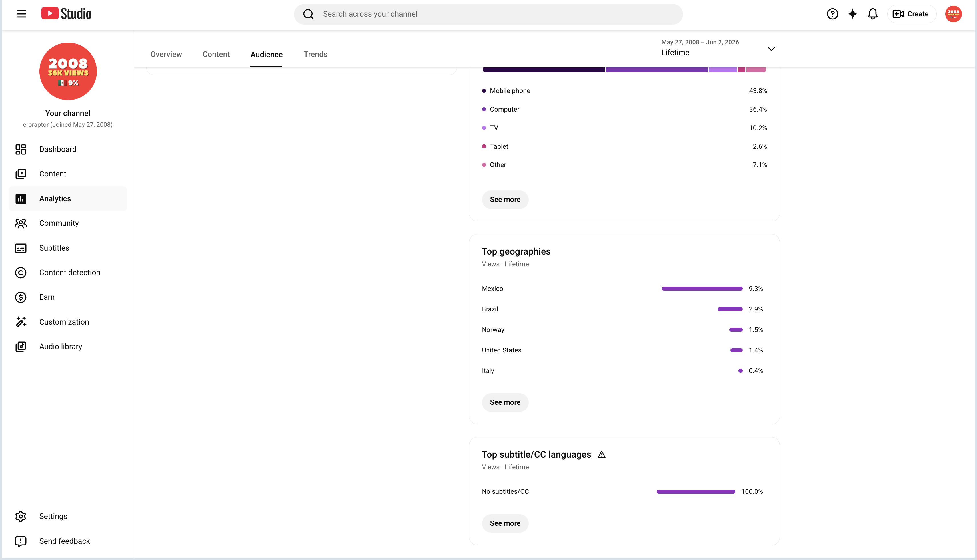977x560 pixels.
Task: Click the No subtitles/CC views bar
Action: click(x=696, y=491)
